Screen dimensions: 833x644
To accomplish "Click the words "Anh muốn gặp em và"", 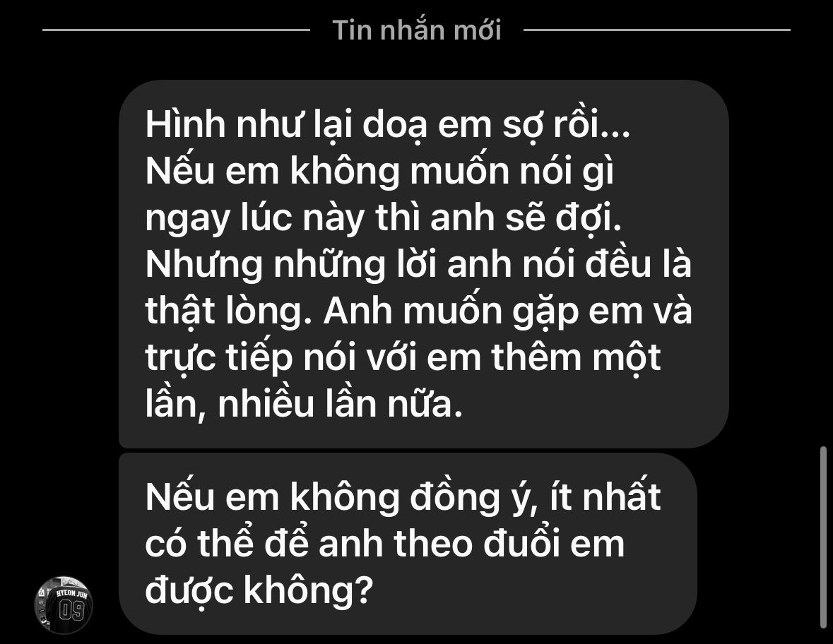I will (507, 311).
